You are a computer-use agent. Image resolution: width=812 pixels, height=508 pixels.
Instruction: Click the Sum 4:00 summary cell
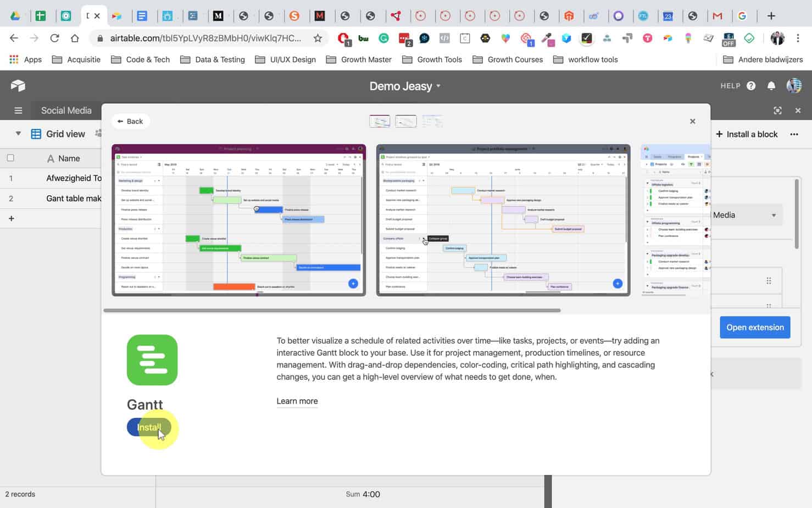click(363, 494)
